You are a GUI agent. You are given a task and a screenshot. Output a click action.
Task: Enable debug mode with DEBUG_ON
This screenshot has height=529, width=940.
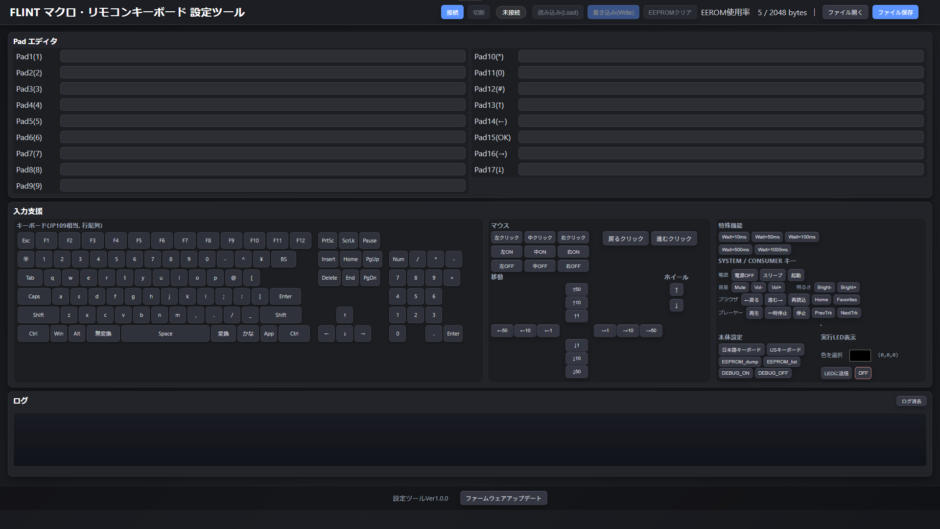pyautogui.click(x=735, y=373)
